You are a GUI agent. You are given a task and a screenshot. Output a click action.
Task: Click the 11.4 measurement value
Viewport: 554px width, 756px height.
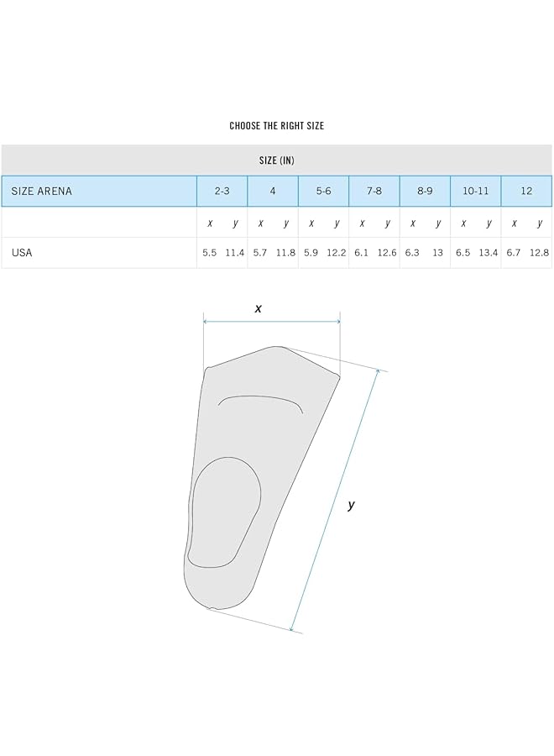(235, 252)
